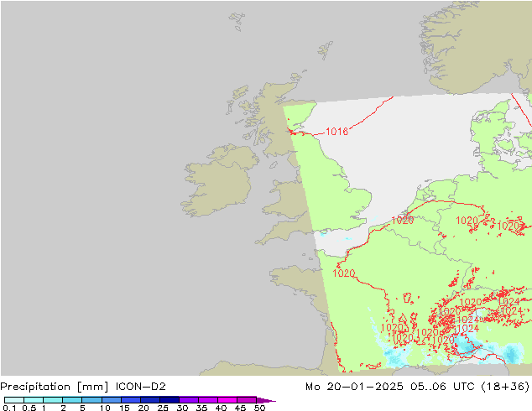The width and height of the screenshot is (532, 411).
Task: Select the 45–50 mm legend color box
Action: [247, 400]
